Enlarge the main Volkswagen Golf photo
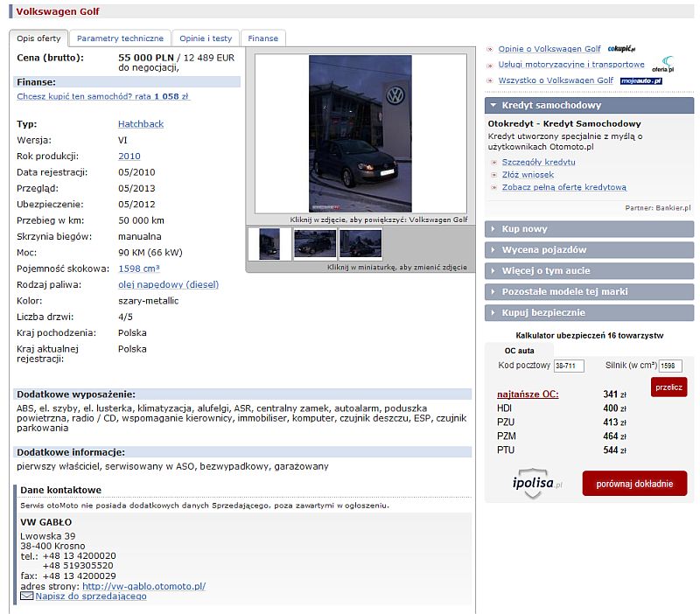The height and width of the screenshot is (614, 700). click(x=360, y=134)
